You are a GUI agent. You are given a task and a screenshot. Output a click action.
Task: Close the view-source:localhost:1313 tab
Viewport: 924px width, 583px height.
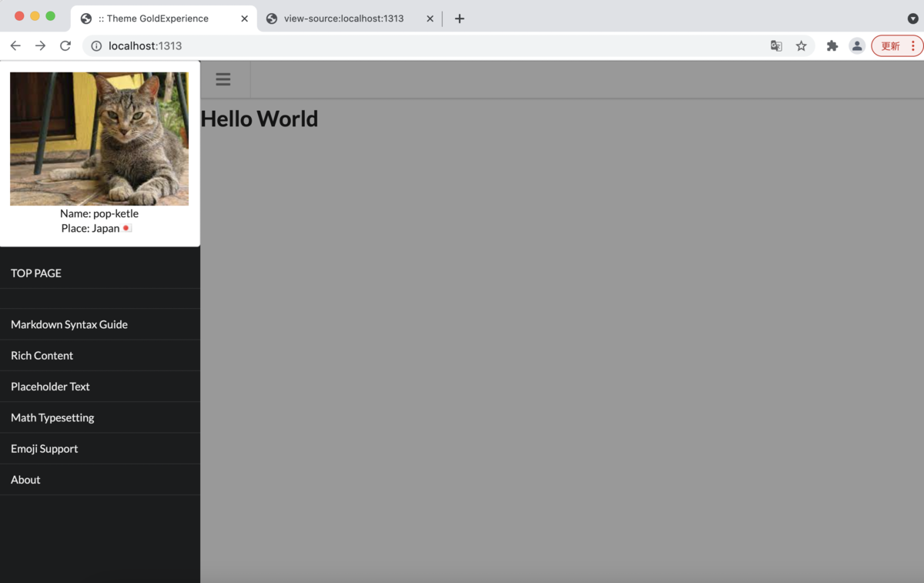pyautogui.click(x=430, y=18)
